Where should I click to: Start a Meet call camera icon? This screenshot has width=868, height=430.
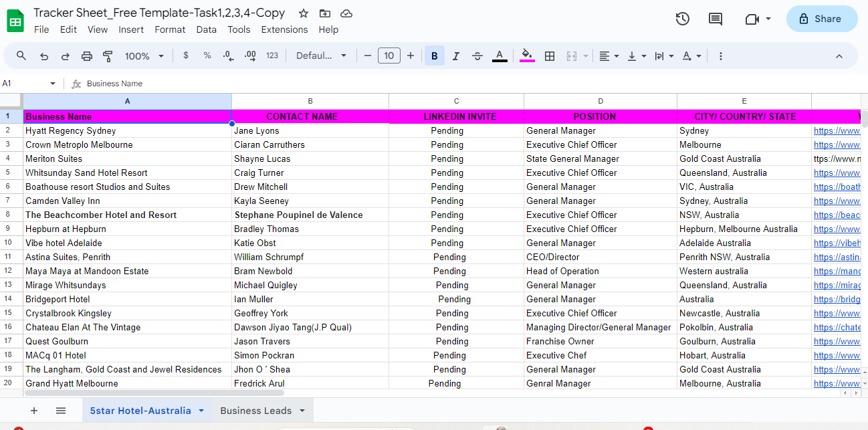click(752, 19)
